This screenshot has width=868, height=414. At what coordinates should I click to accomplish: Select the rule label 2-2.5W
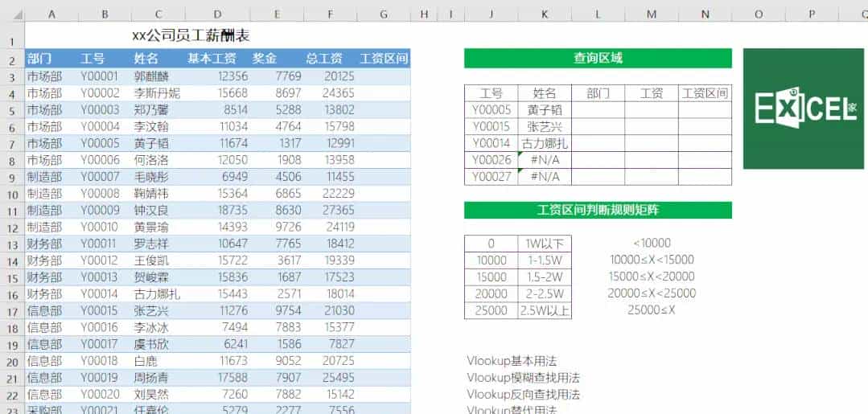click(x=545, y=293)
